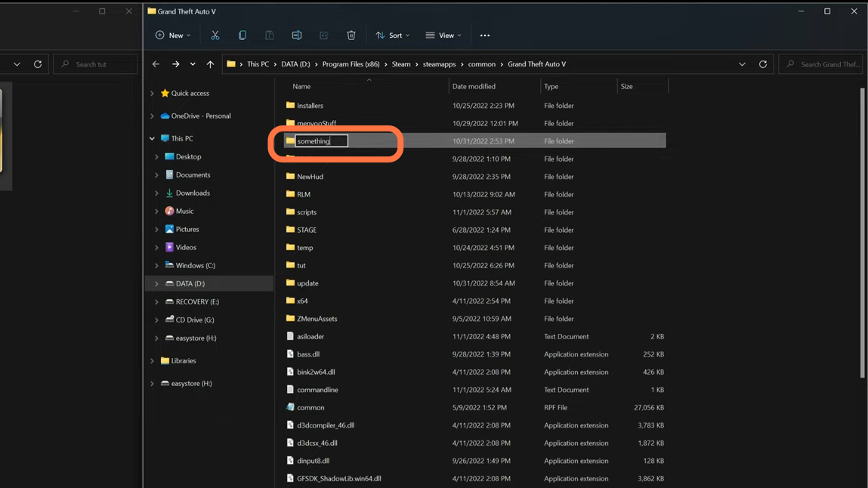
Task: Click the dinput8.dll file icon
Action: tap(290, 460)
